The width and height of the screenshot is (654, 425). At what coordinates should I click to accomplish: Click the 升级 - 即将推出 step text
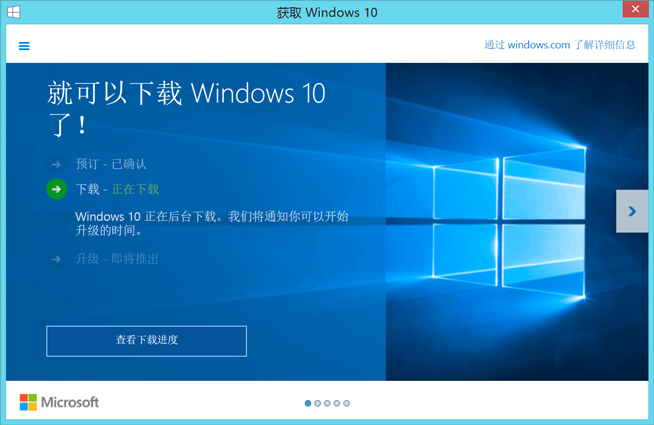117,259
